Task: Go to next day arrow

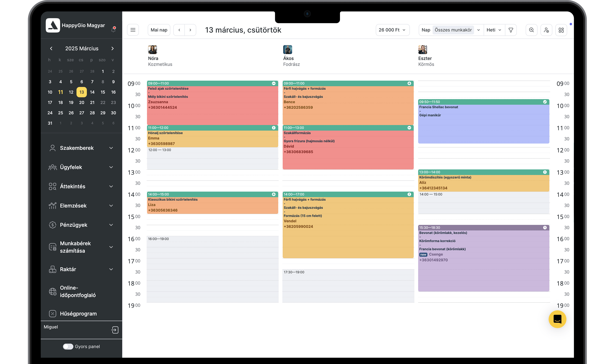Action: point(190,30)
